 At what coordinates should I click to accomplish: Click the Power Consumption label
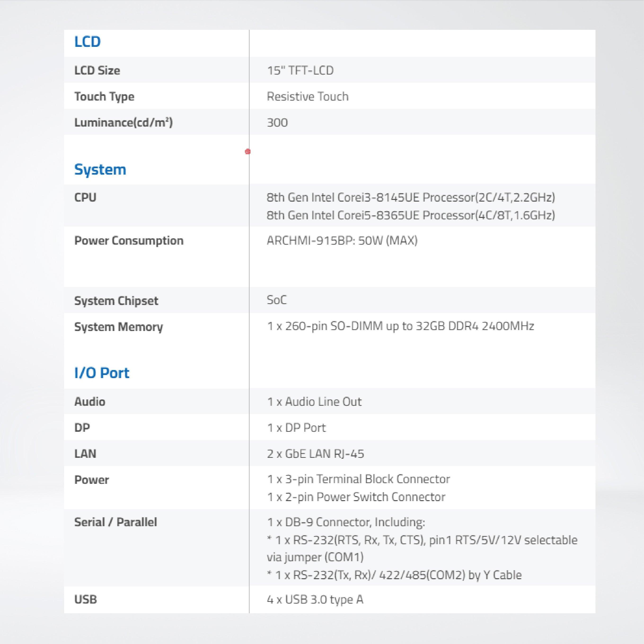click(129, 240)
